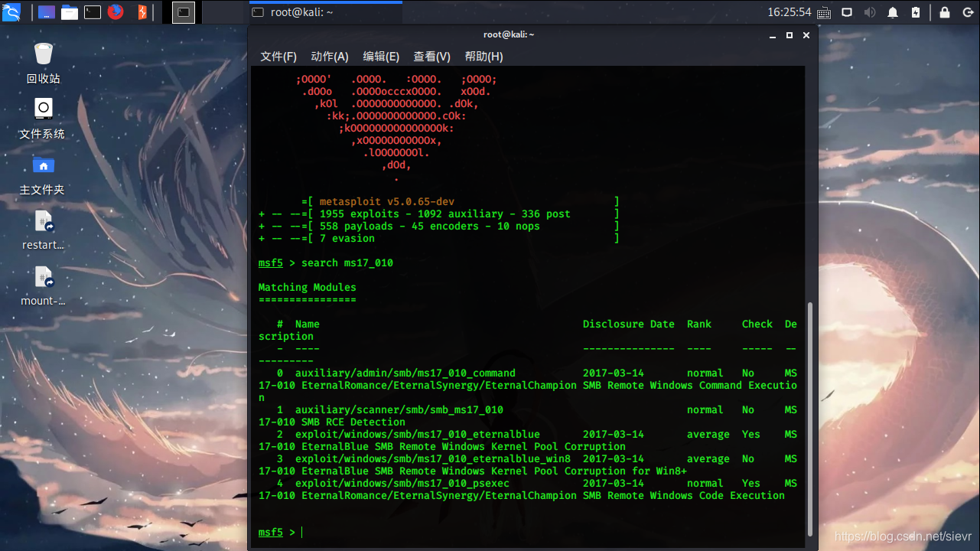Click the root@kali: ~ window title bar
This screenshot has width=980, height=551.
point(509,34)
